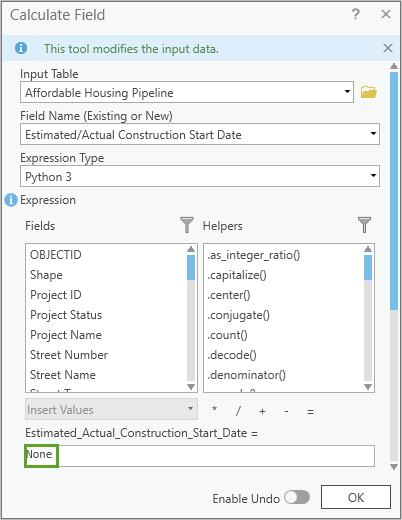
Task: Filter the Helpers list with funnel icon
Action: point(364,225)
